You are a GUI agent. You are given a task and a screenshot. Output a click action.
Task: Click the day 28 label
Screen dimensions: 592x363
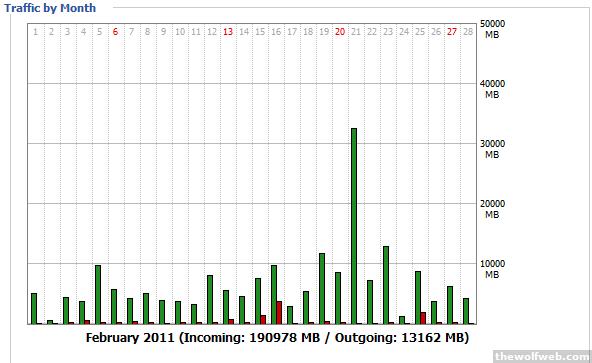468,32
